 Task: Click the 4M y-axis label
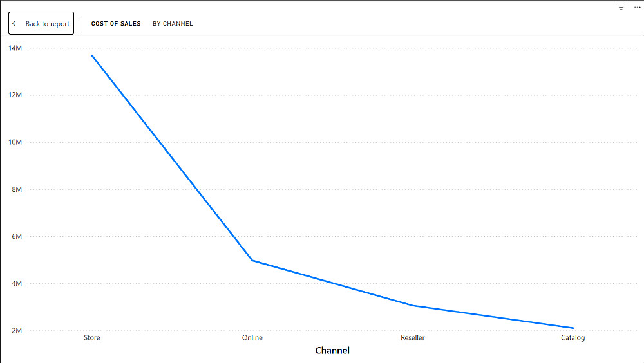click(17, 283)
